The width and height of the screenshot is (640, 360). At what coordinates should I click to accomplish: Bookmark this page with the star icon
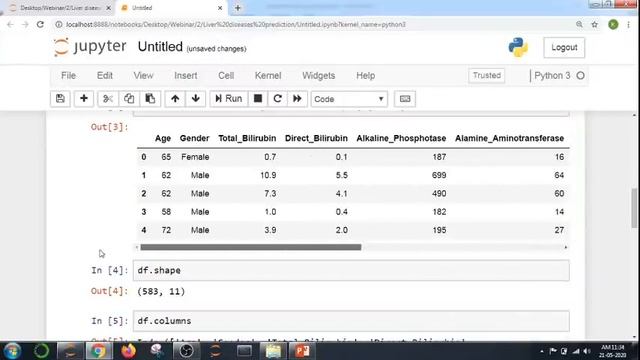(x=595, y=24)
